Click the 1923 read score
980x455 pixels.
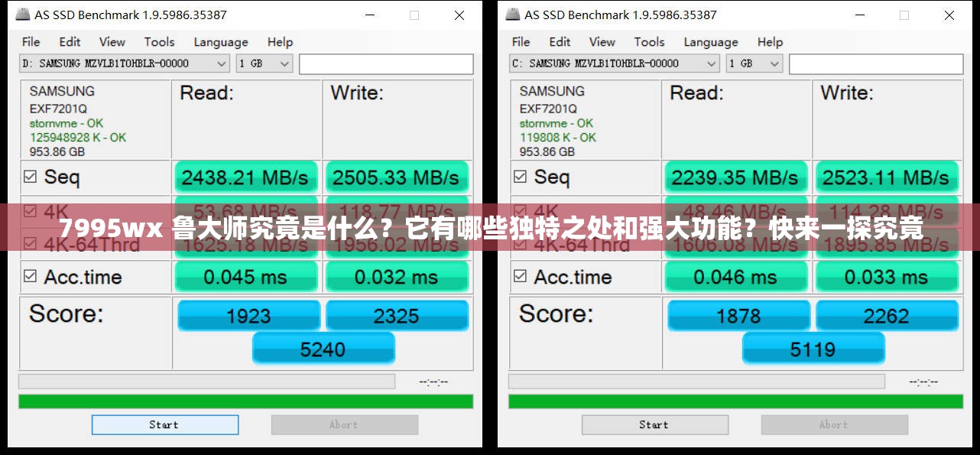[x=248, y=315]
